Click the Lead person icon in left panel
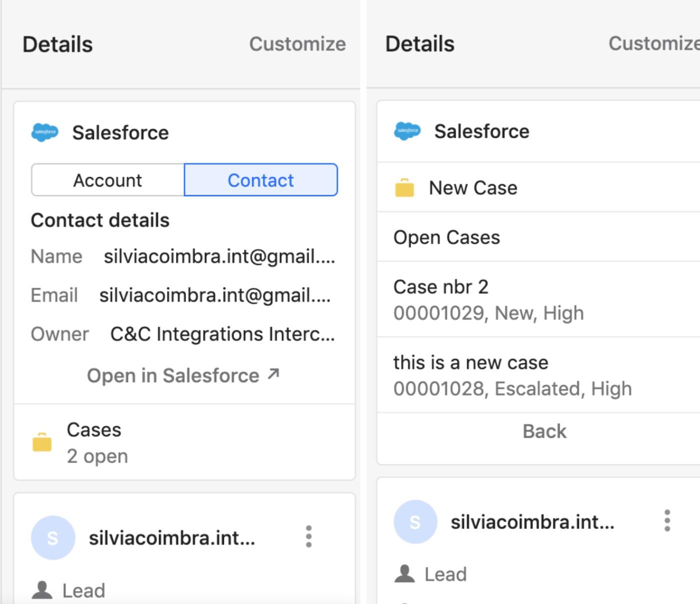This screenshot has height=604, width=700. click(42, 589)
